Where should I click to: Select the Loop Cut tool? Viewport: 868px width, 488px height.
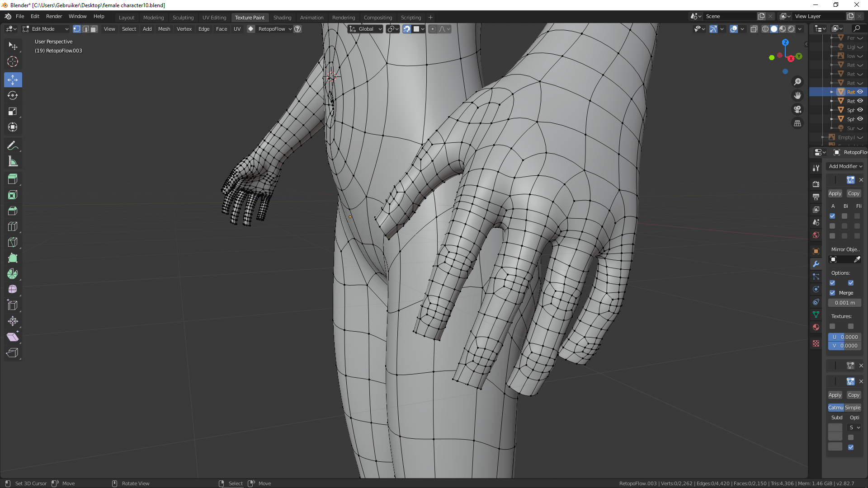tap(13, 226)
